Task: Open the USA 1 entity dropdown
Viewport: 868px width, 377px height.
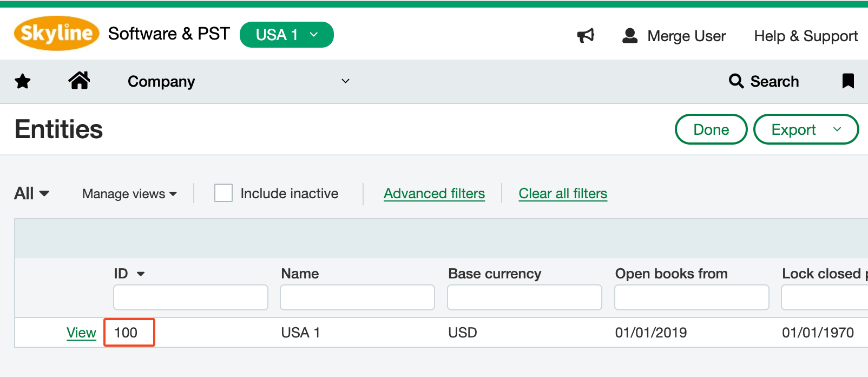Action: click(286, 35)
